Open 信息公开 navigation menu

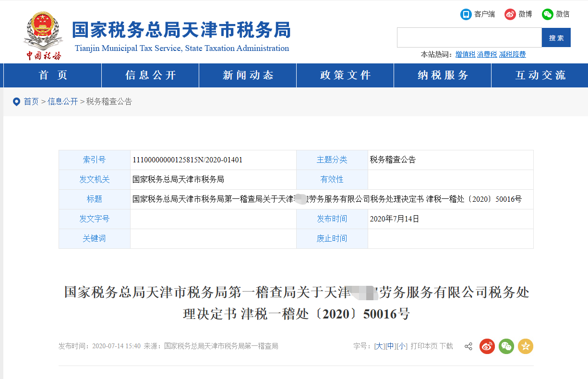point(150,75)
